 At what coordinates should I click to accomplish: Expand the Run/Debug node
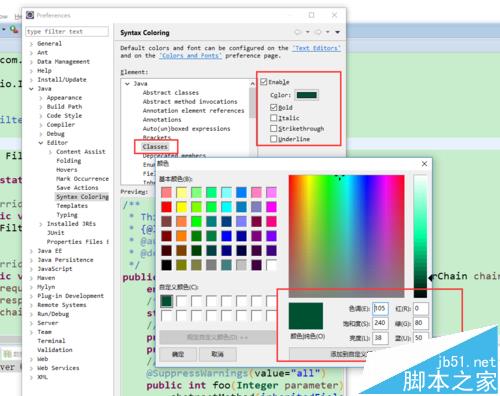(x=31, y=314)
